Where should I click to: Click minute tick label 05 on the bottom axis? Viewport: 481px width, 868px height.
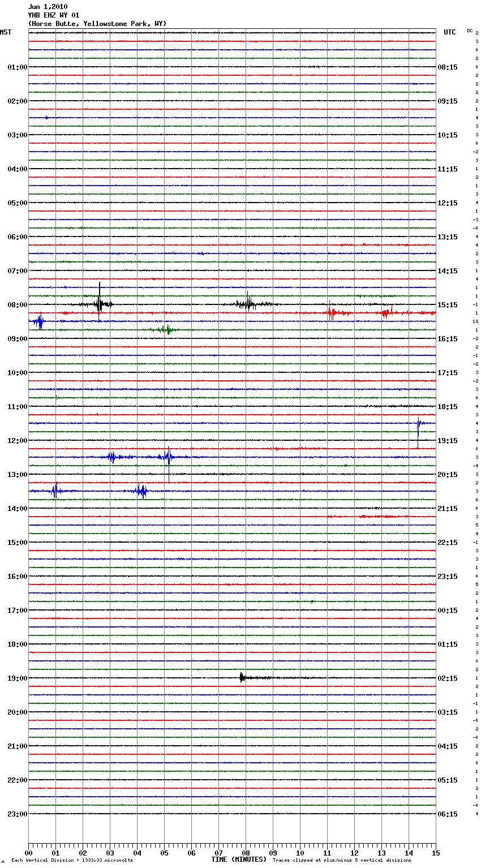(164, 853)
